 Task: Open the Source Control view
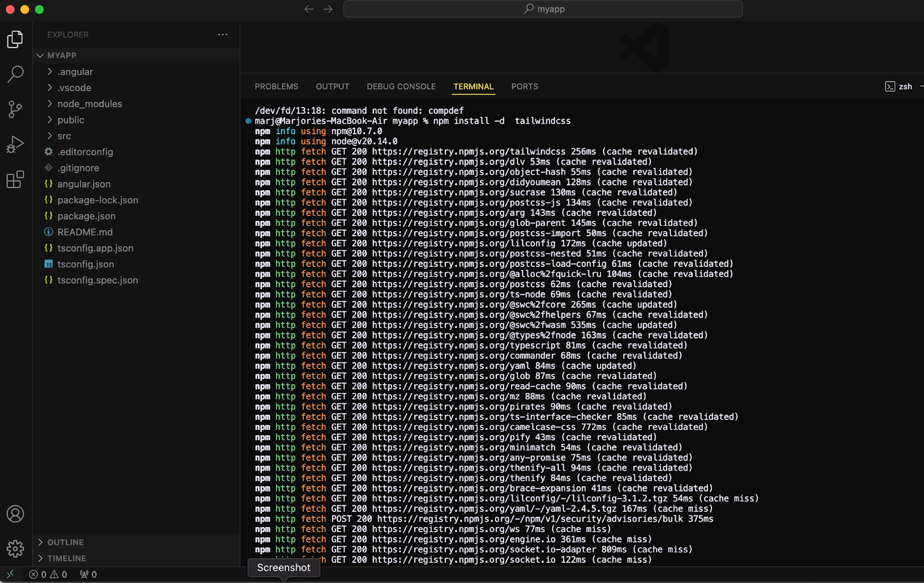click(x=15, y=109)
